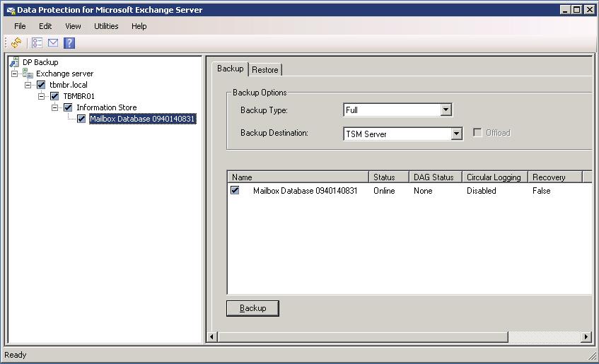Viewport: 599px width, 364px height.
Task: Click the Exchange server node icon
Action: click(28, 74)
